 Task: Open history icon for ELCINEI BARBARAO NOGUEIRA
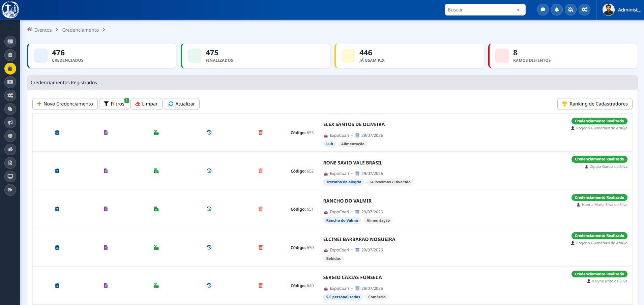209,247
